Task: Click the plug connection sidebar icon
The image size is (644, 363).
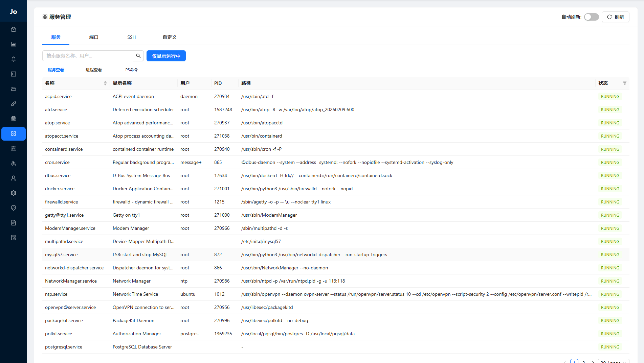Action: tap(14, 104)
